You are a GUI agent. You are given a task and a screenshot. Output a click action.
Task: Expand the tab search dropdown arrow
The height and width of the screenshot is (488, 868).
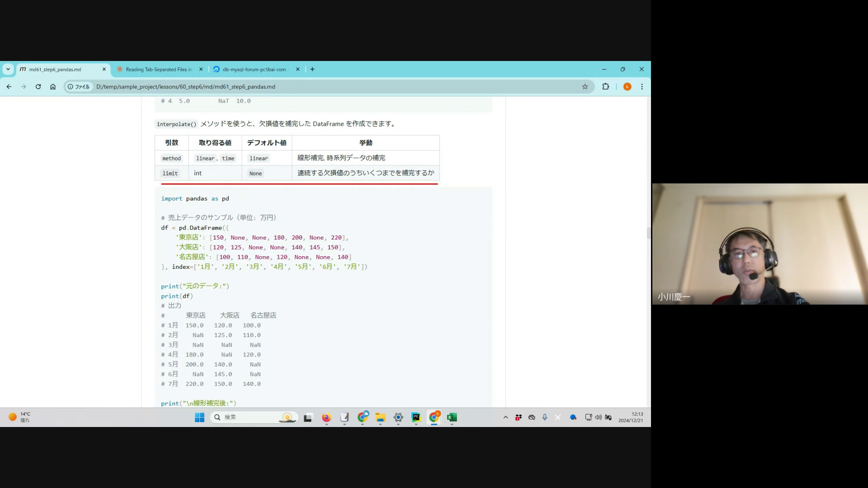pos(8,69)
